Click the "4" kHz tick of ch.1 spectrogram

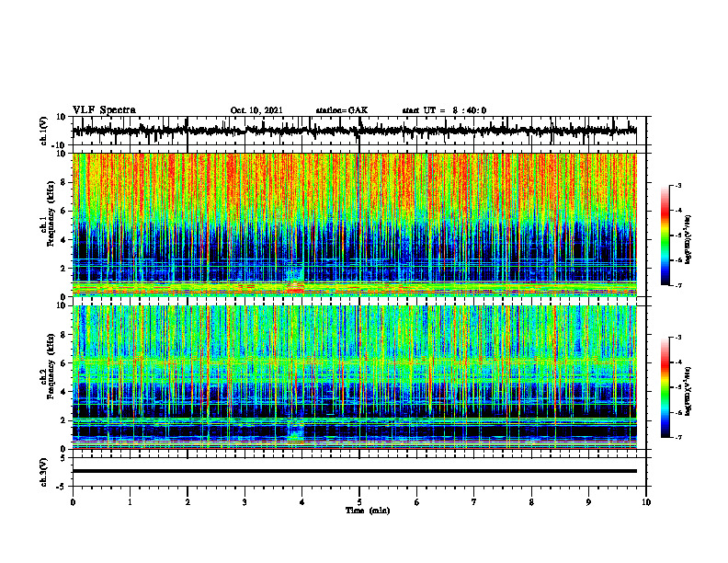[64, 240]
